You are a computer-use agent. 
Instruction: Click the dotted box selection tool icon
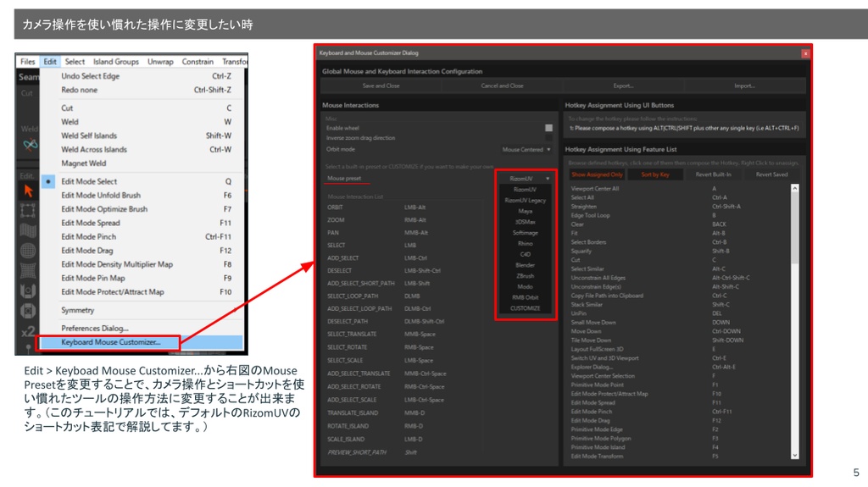click(x=28, y=211)
